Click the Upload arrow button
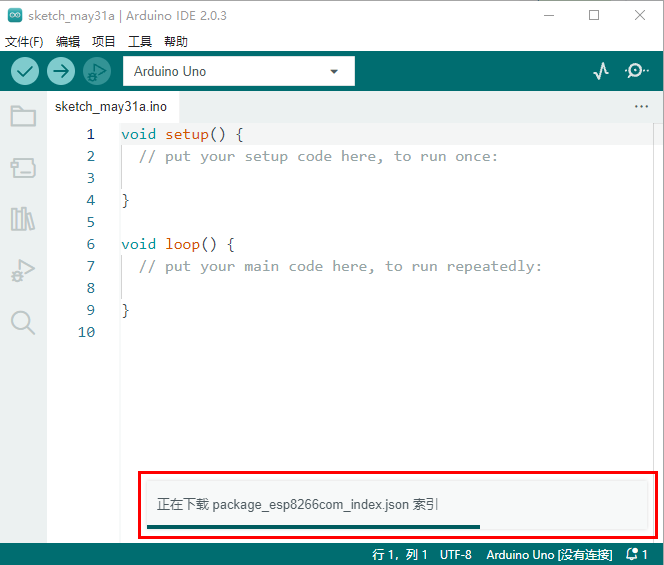Image resolution: width=664 pixels, height=565 pixels. point(61,71)
